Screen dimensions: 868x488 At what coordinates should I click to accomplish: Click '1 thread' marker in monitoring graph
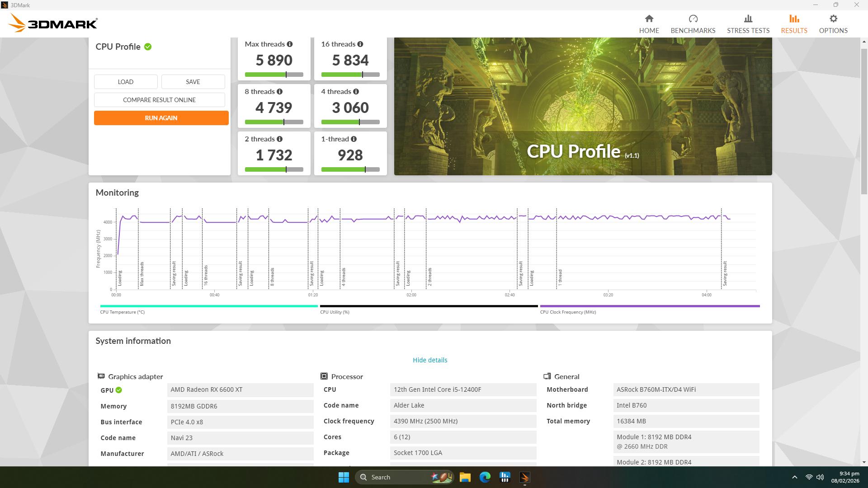point(560,278)
